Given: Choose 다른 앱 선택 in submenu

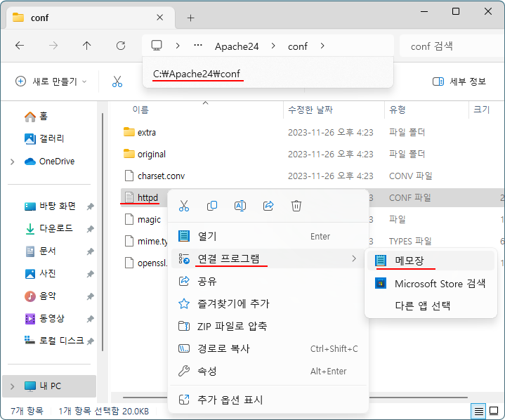Looking at the screenshot, I should coord(431,306).
